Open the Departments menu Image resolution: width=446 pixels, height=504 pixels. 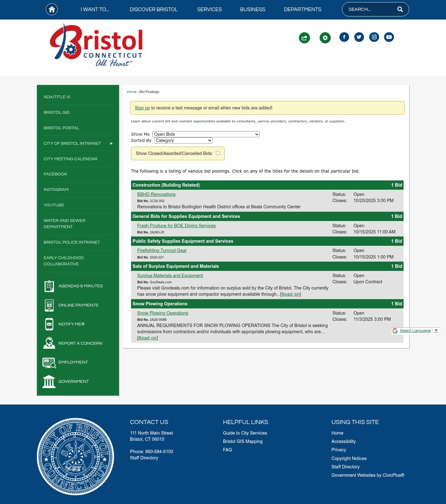coord(303,9)
